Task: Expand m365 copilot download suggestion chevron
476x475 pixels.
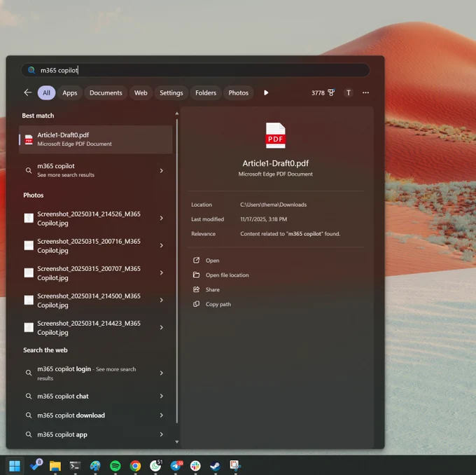Action: tap(162, 415)
